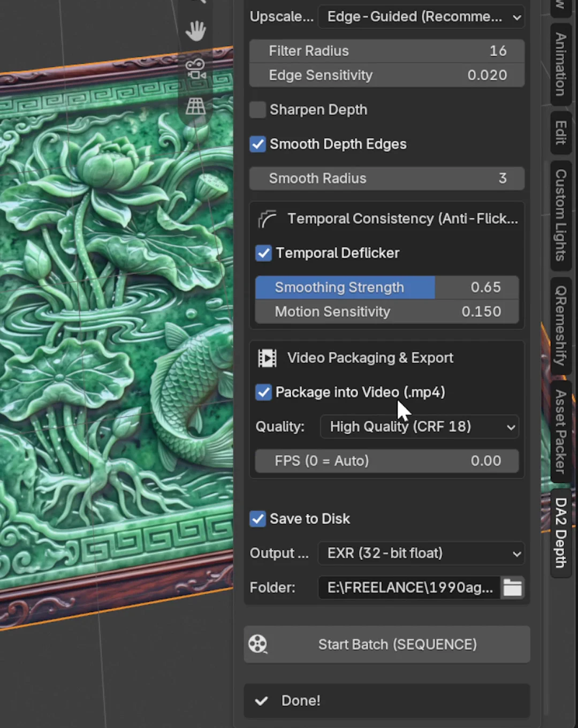Browse for output folder icon
Screen dimensions: 578x728
(x=512, y=588)
